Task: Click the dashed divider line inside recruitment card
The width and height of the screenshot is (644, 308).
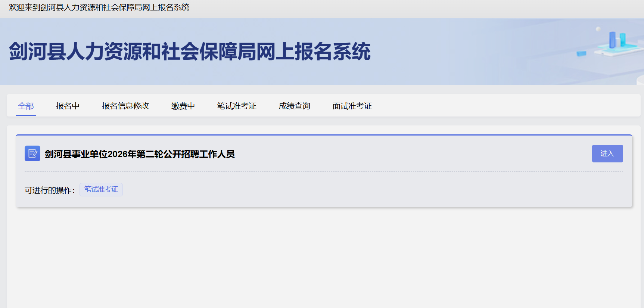Action: [324, 172]
